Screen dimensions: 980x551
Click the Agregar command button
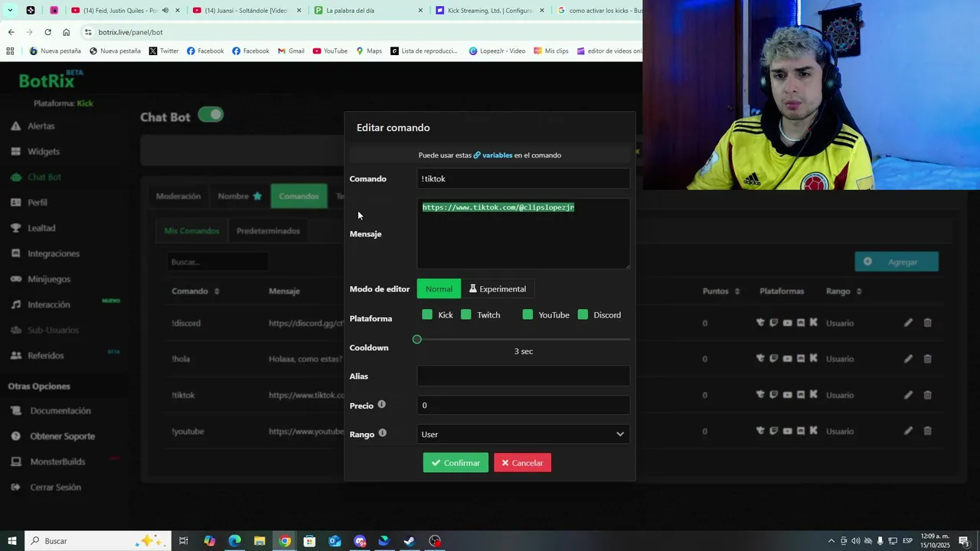coord(897,262)
